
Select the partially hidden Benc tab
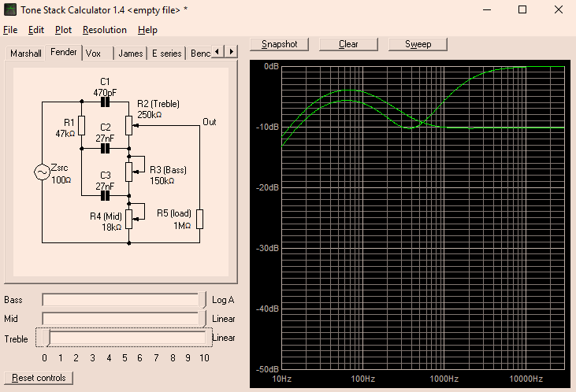(x=200, y=54)
